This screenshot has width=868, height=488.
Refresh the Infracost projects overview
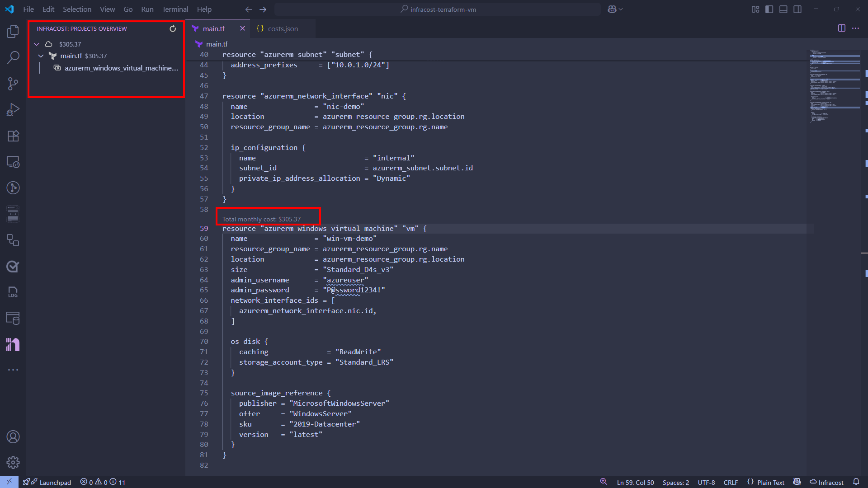(173, 28)
